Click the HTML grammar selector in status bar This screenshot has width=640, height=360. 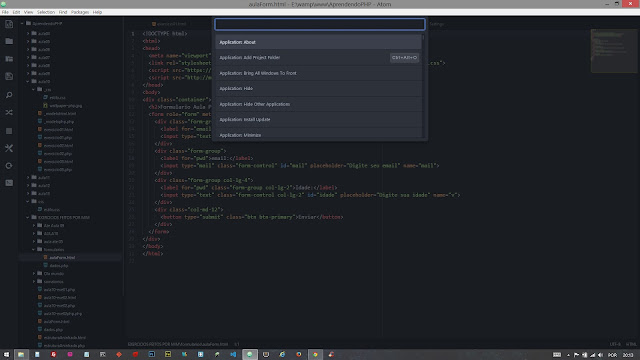tap(631, 344)
